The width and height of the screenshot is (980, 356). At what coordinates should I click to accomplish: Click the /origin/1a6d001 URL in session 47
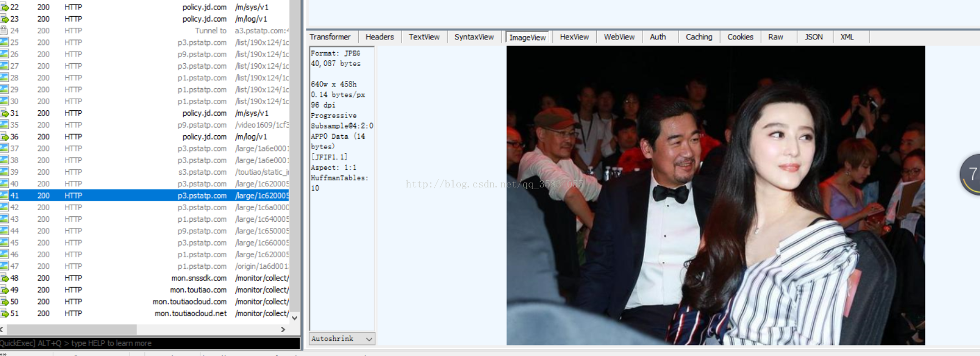[x=262, y=266]
